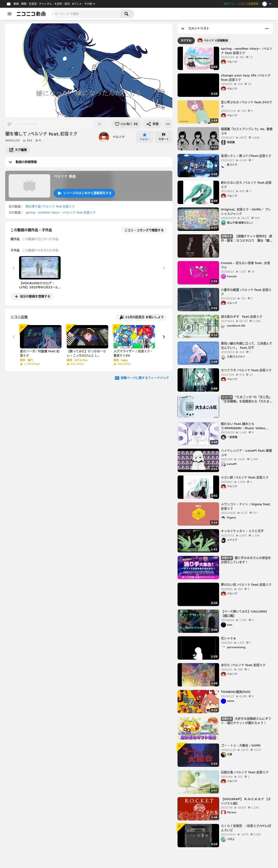
Task: Open 稲葉曇『ロストアンブレラ』 video thumbnail
Action: (x=198, y=139)
